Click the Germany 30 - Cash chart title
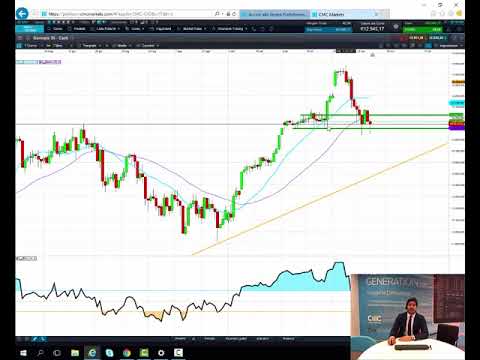The image size is (480, 360). click(51, 38)
